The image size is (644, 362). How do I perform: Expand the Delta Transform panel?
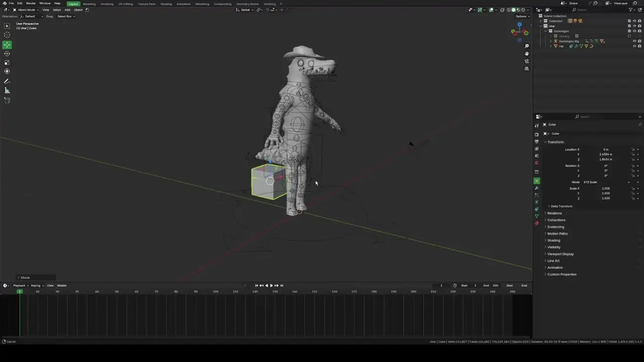pyautogui.click(x=561, y=206)
